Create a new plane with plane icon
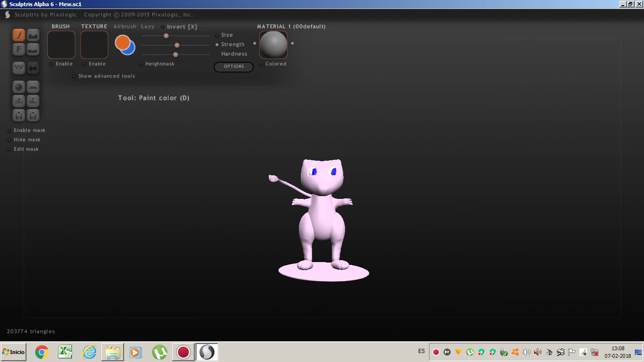 click(x=33, y=87)
